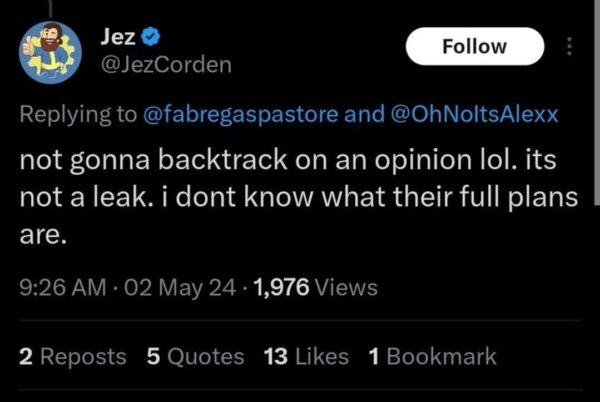
Task: Open the 1,976 Views analytics
Action: [x=316, y=288]
